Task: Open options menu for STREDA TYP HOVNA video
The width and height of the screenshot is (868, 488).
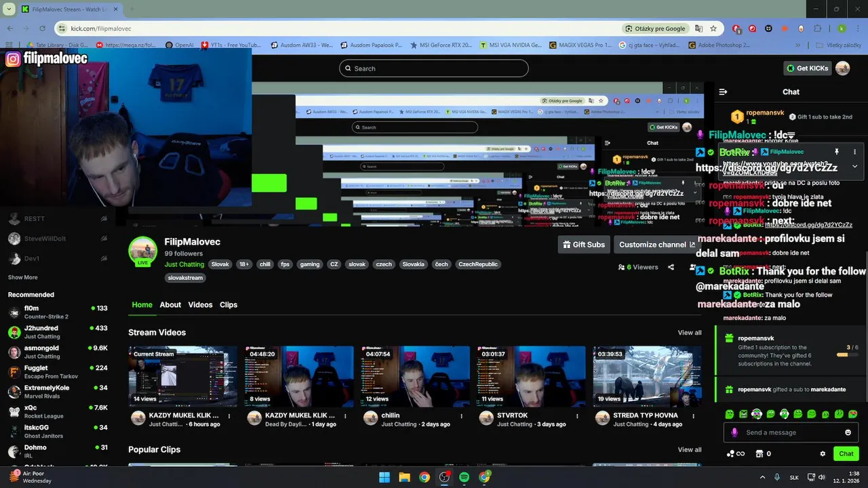Action: [694, 415]
